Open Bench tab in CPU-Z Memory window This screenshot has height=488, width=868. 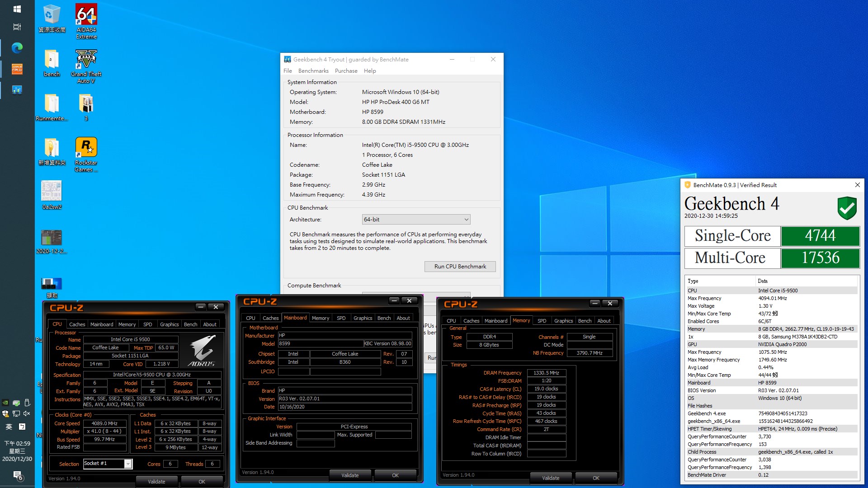[x=585, y=321]
